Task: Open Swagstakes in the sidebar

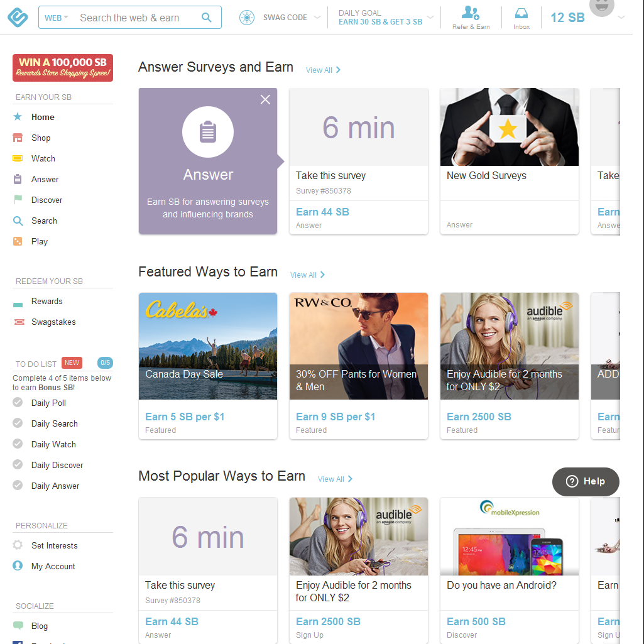Action: [53, 322]
